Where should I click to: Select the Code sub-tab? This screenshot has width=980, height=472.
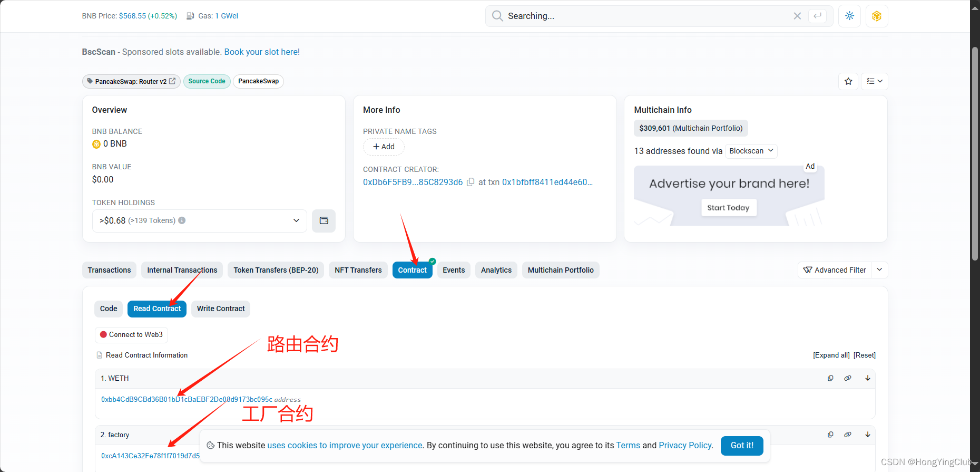tap(109, 309)
